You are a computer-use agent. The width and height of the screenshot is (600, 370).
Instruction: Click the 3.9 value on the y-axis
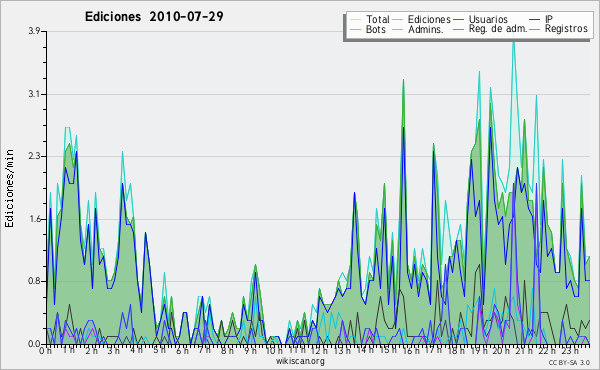34,31
